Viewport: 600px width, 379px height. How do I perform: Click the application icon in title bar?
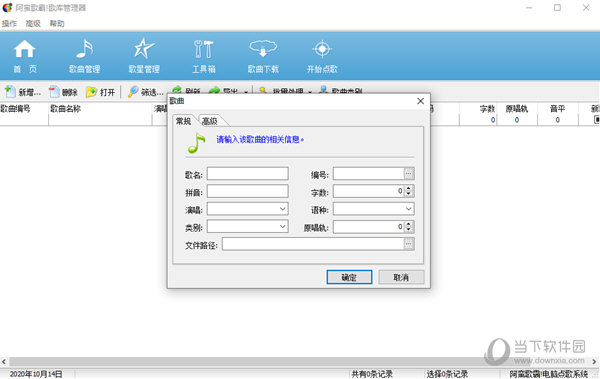coord(7,7)
